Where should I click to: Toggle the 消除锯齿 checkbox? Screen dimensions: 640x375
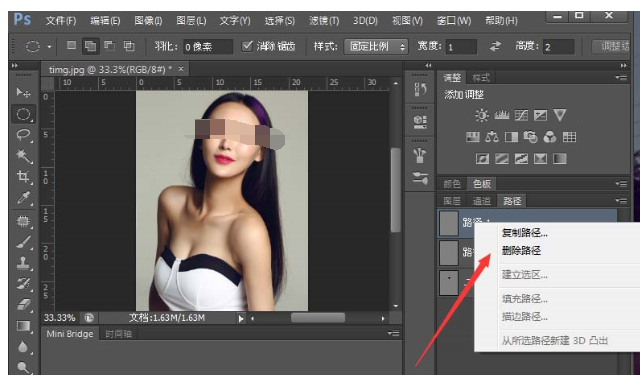tap(247, 46)
